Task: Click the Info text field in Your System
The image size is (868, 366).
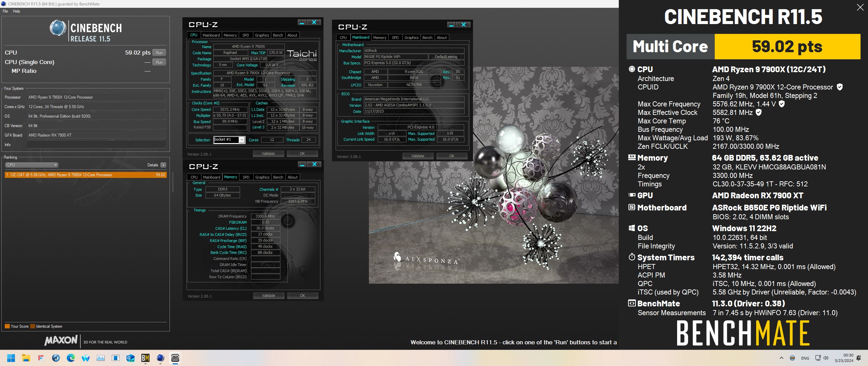Action: [96, 145]
